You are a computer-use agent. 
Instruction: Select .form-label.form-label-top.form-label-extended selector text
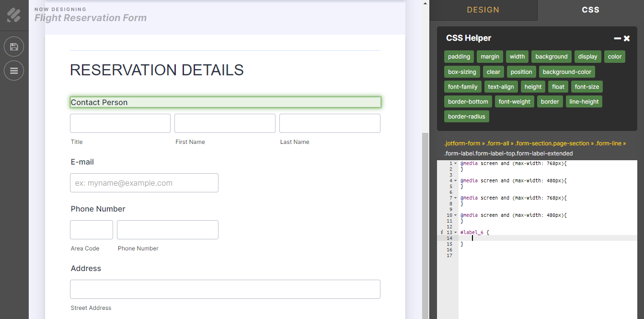508,154
